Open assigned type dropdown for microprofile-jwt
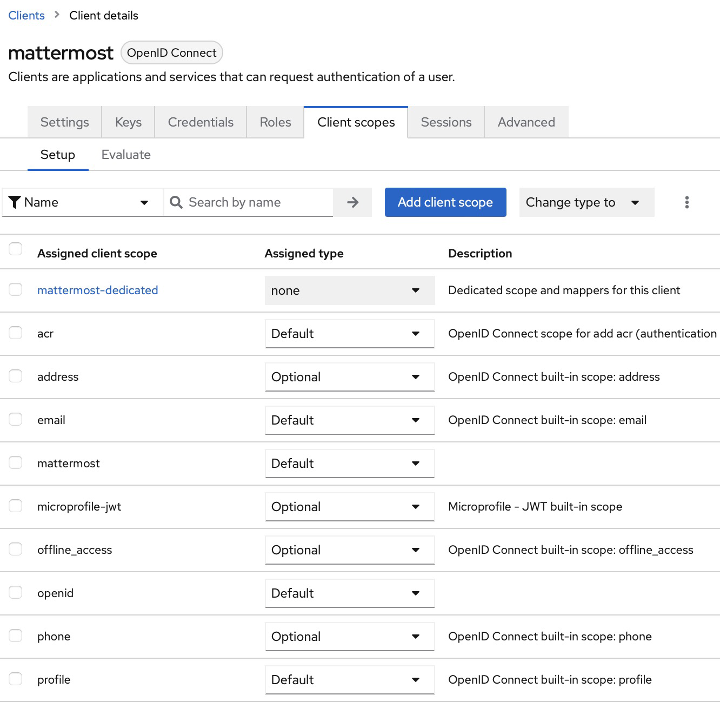 [350, 507]
